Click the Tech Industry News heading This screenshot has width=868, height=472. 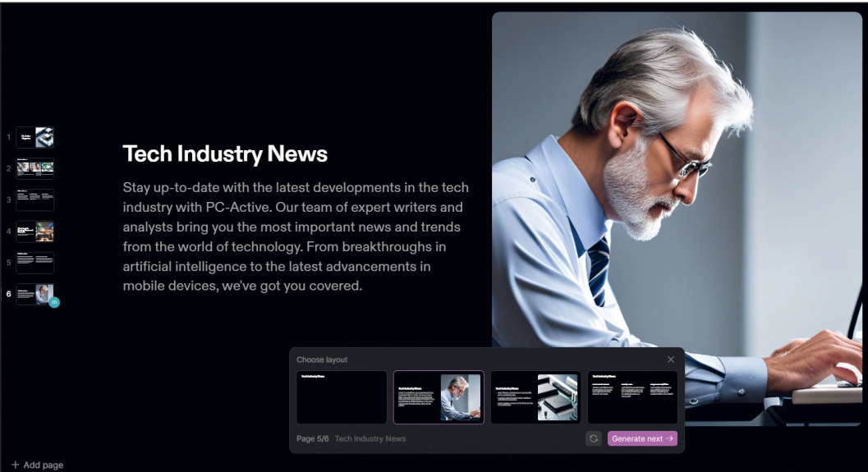225,154
